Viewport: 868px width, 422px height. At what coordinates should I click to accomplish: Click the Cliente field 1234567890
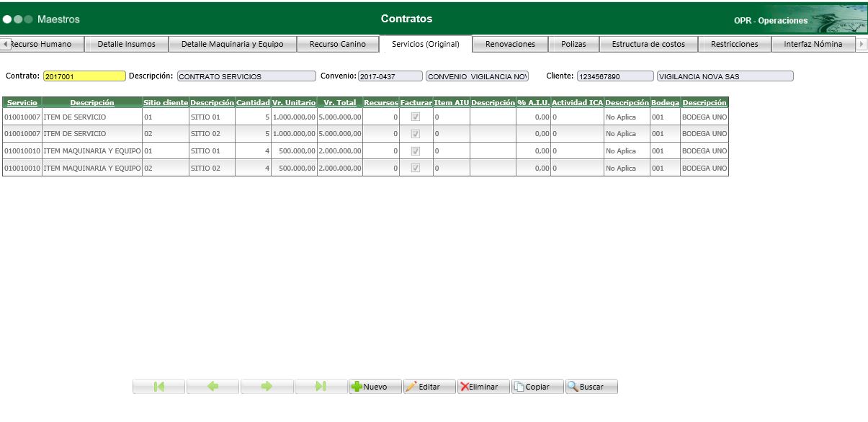pos(614,76)
